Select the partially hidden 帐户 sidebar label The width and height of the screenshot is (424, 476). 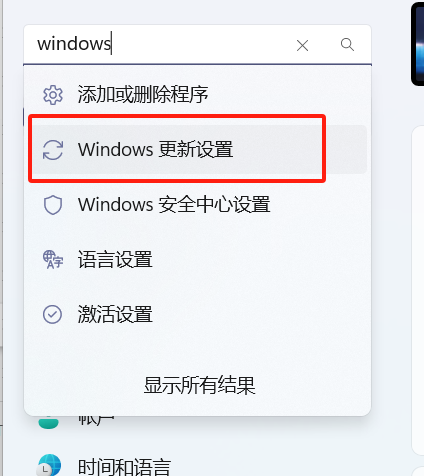[x=96, y=420]
